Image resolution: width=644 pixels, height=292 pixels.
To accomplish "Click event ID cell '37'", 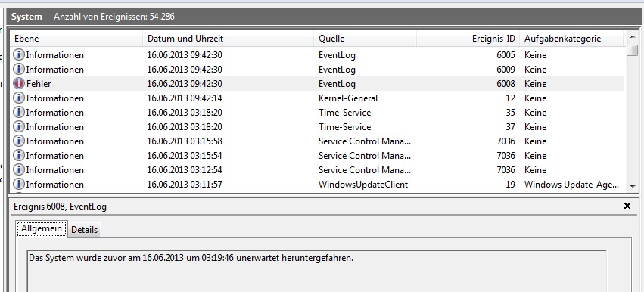I will [510, 127].
